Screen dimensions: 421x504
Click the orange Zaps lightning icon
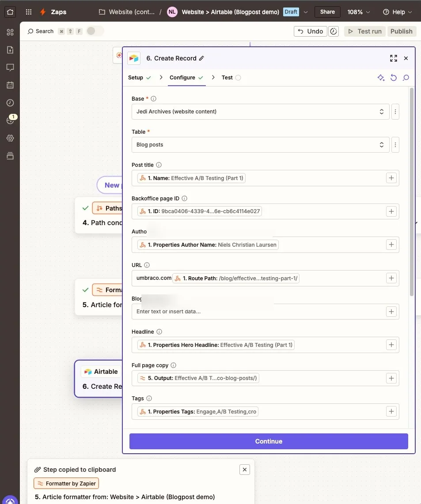point(42,12)
